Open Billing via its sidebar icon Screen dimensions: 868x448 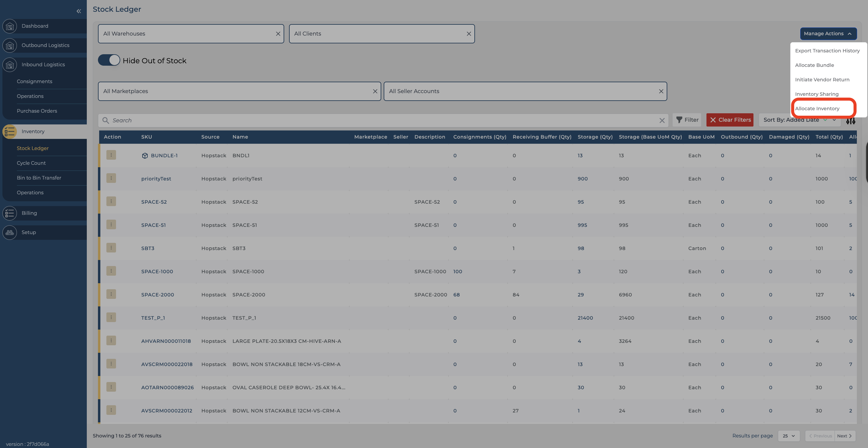click(x=9, y=213)
